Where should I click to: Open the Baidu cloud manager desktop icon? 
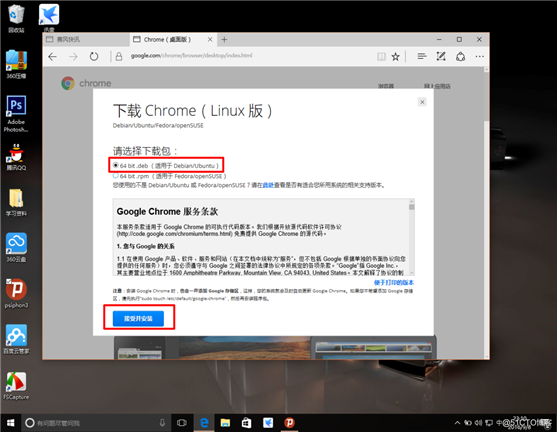(x=16, y=339)
